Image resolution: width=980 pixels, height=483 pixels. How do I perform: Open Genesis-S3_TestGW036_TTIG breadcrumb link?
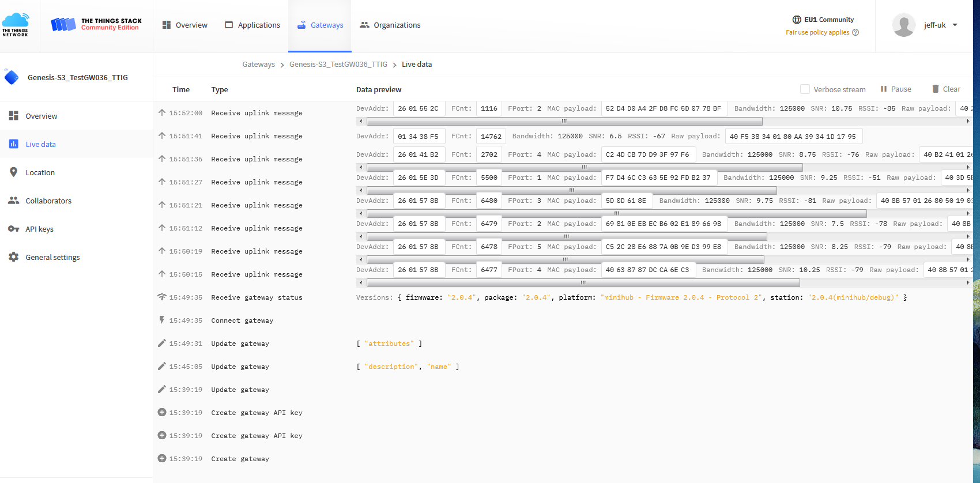click(x=338, y=65)
